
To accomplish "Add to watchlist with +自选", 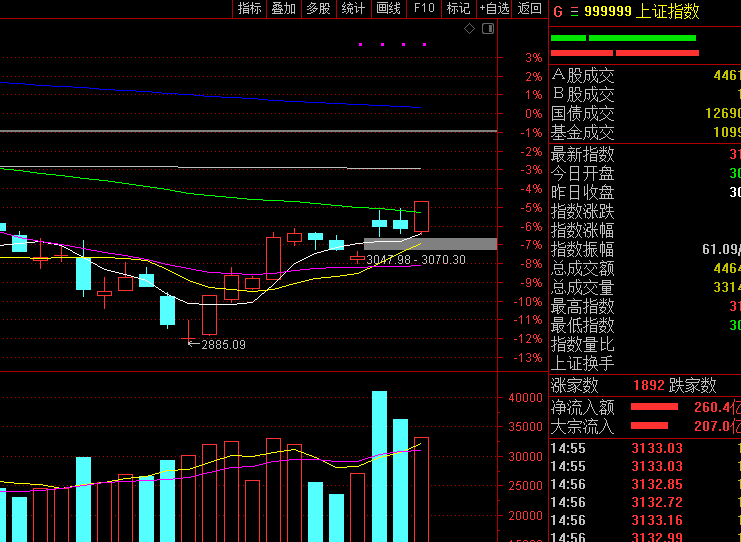I will click(x=494, y=9).
